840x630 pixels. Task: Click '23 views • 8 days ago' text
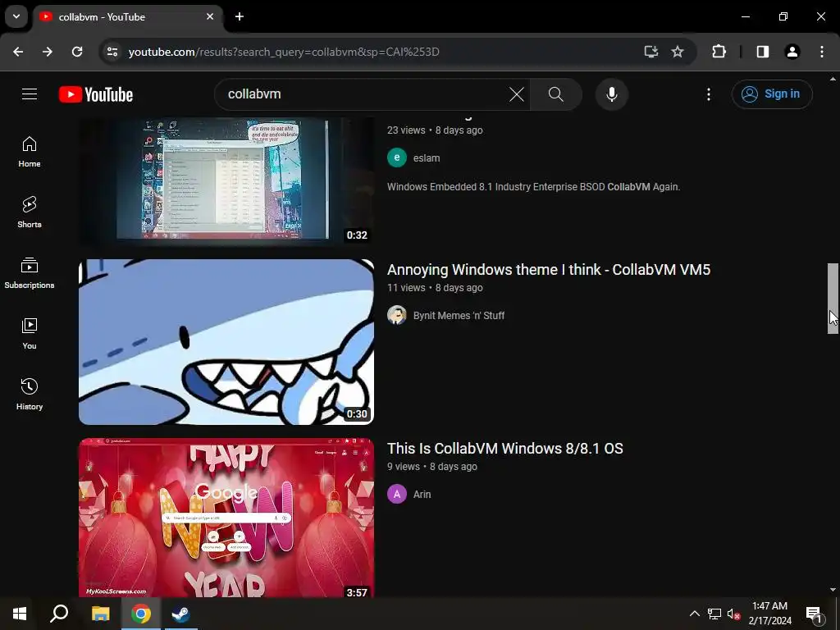(435, 130)
